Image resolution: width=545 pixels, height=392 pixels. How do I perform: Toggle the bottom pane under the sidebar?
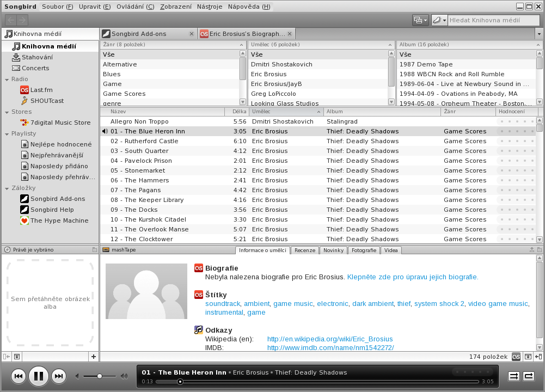17,357
